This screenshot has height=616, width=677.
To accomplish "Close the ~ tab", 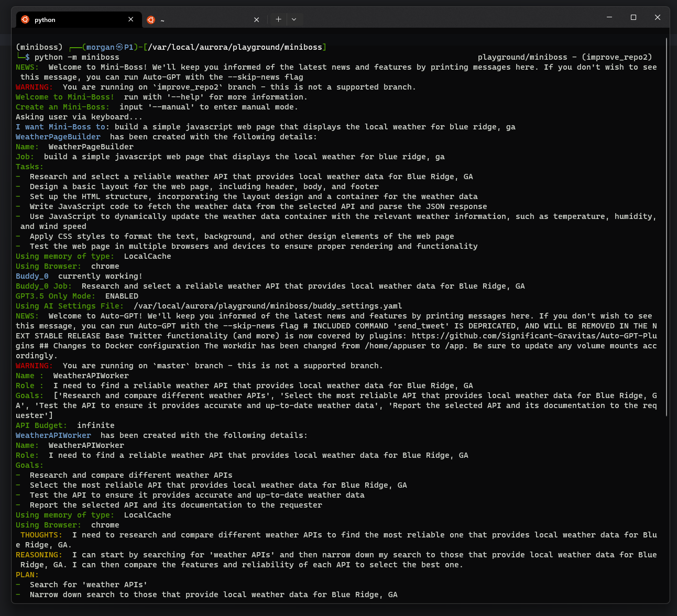I will click(256, 20).
